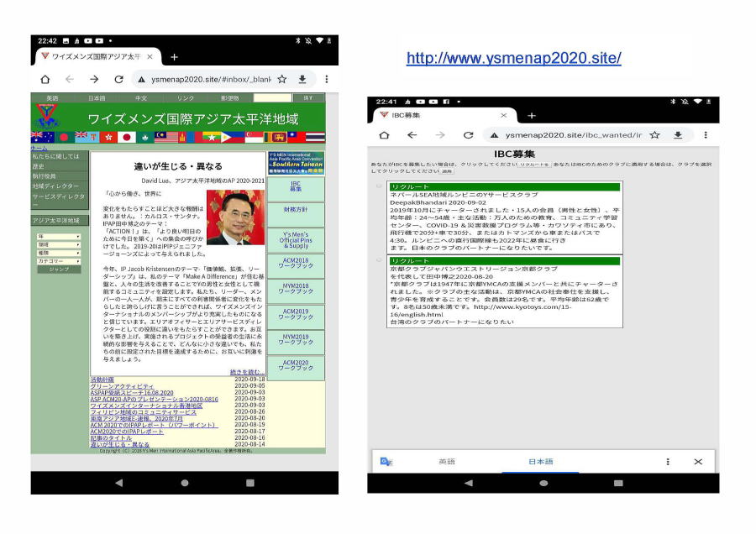Open the IBC 募集 side button
756x534 pixels.
tap(296, 190)
